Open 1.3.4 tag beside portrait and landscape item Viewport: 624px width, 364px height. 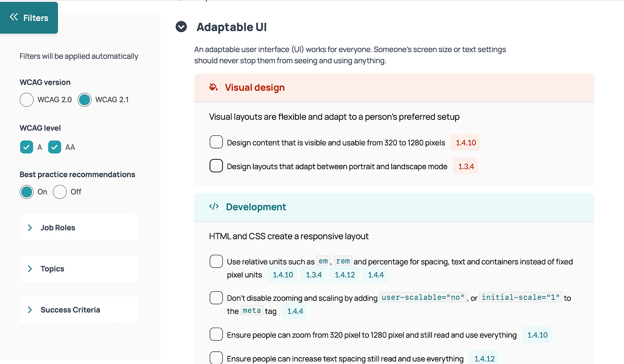click(x=466, y=167)
